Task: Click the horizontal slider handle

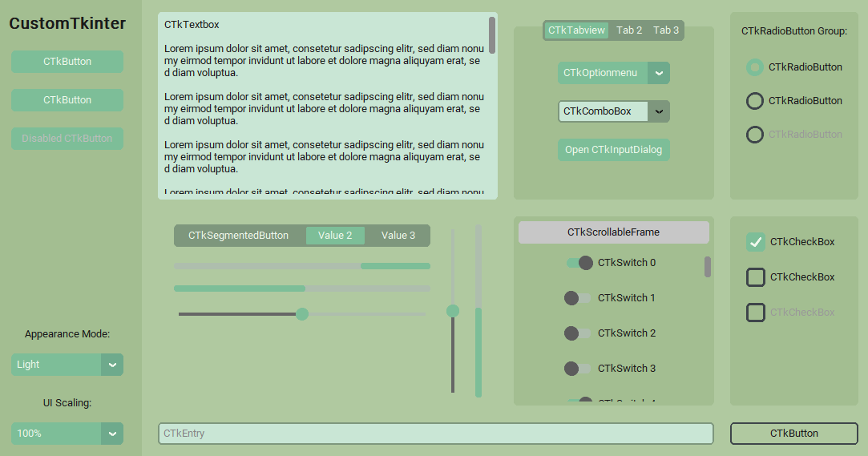Action: click(301, 314)
